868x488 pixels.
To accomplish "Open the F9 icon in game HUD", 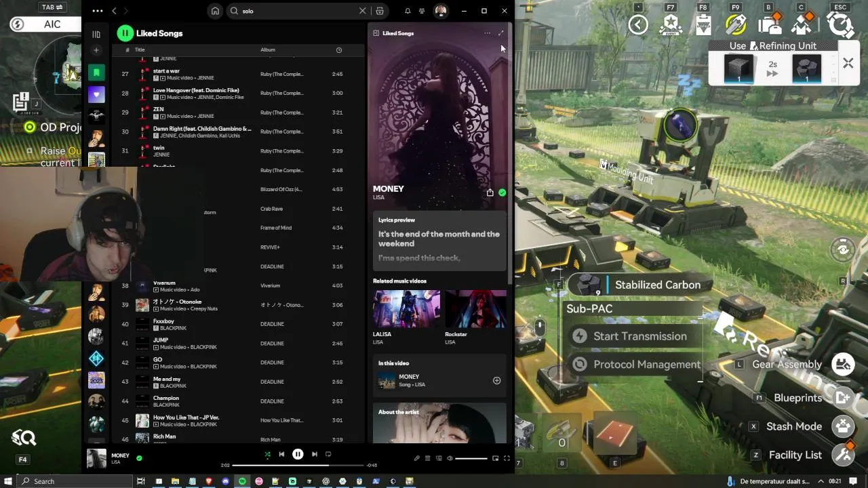I will coord(736,24).
